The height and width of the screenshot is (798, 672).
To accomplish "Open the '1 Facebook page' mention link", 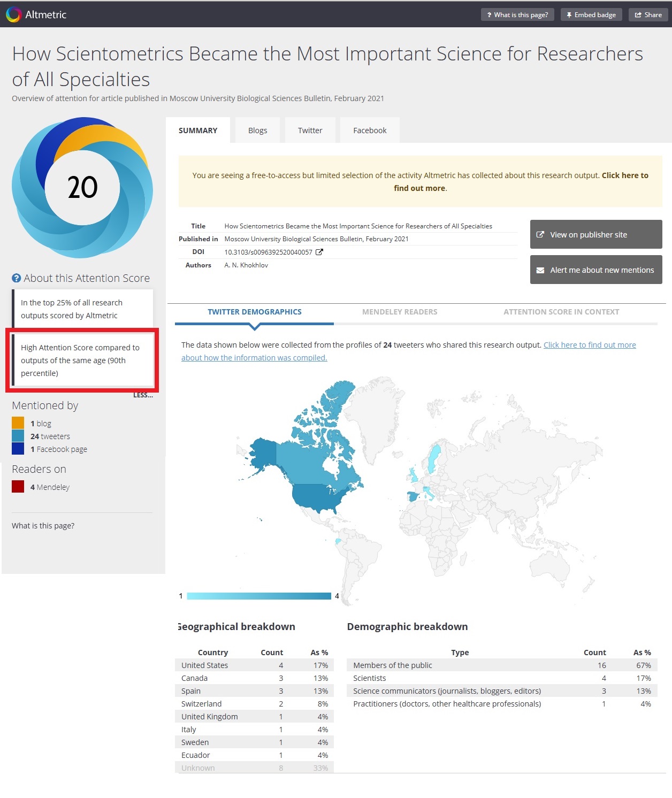I will click(x=59, y=449).
